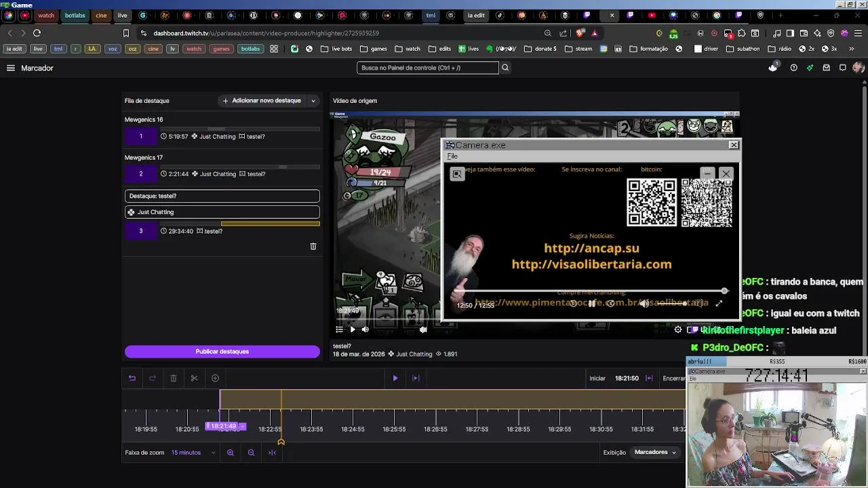
Task: Focus the Busca no Painel de controle field
Action: pos(428,68)
